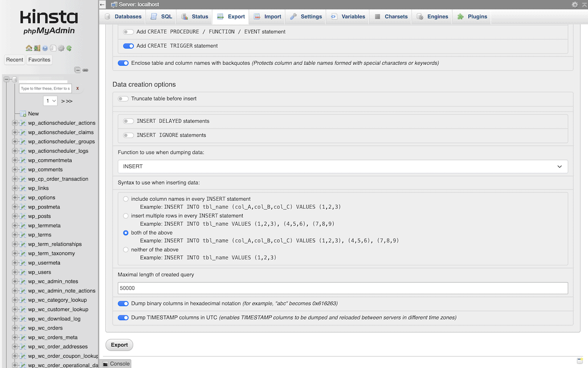Open the page number dropdown in sidebar
Image resolution: width=588 pixels, height=368 pixels.
tap(50, 100)
